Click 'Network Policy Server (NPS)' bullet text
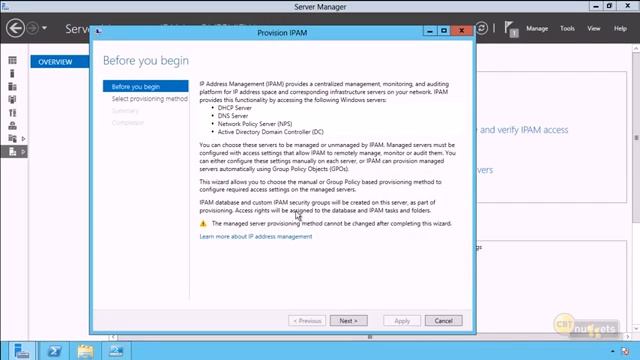The width and height of the screenshot is (640, 360). (255, 124)
